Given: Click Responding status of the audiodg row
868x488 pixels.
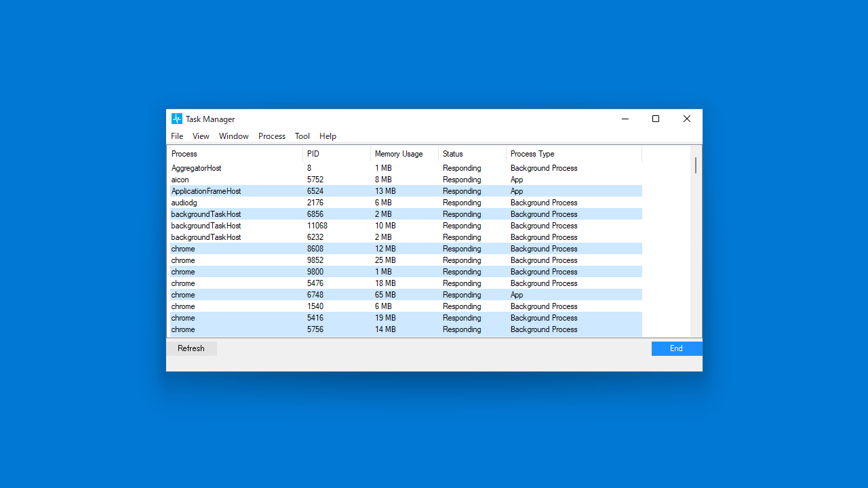Looking at the screenshot, I should tap(462, 203).
